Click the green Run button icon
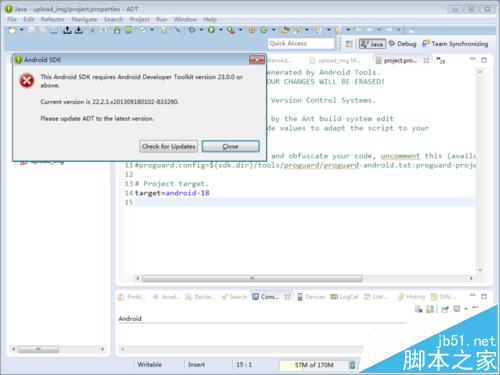The image size is (500, 375). coord(211,30)
